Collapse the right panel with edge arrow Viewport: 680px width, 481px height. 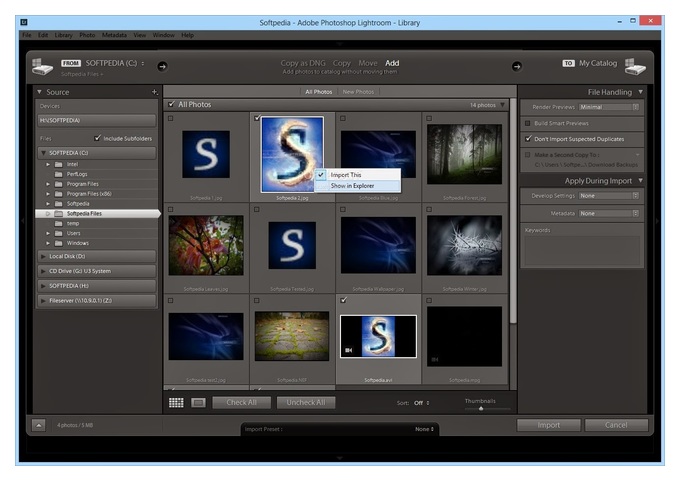coord(657,221)
